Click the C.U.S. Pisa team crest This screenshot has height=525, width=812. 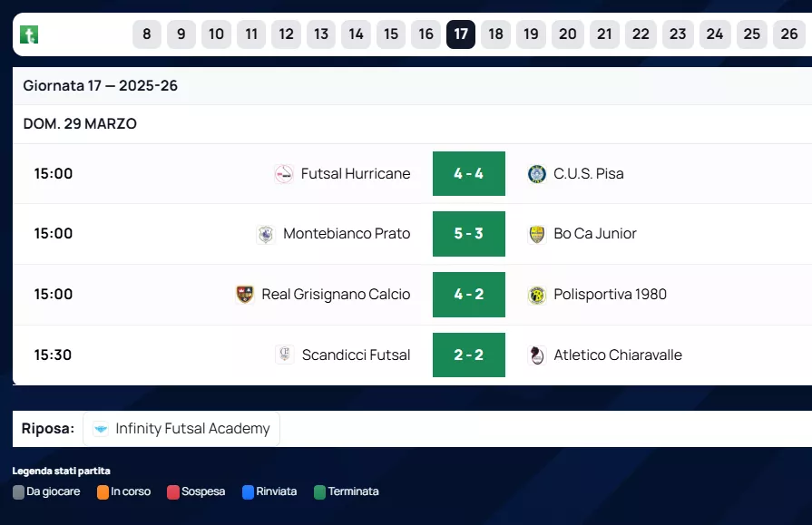click(537, 174)
